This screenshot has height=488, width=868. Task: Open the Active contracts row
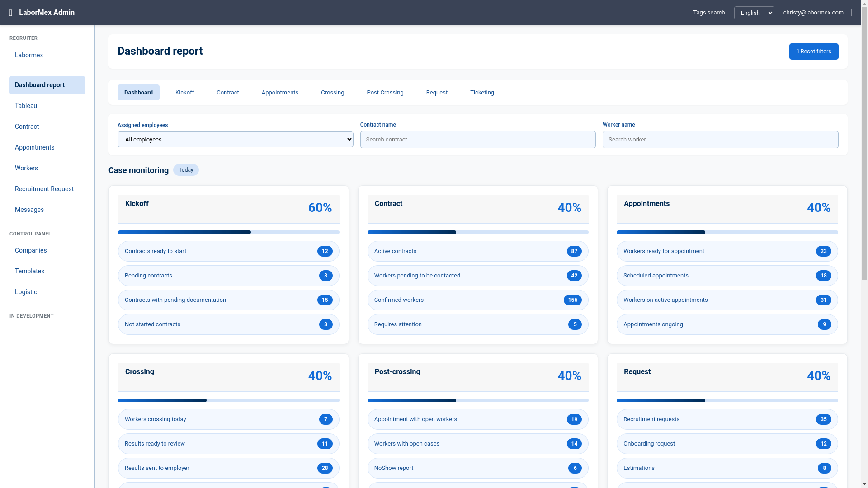tap(478, 251)
